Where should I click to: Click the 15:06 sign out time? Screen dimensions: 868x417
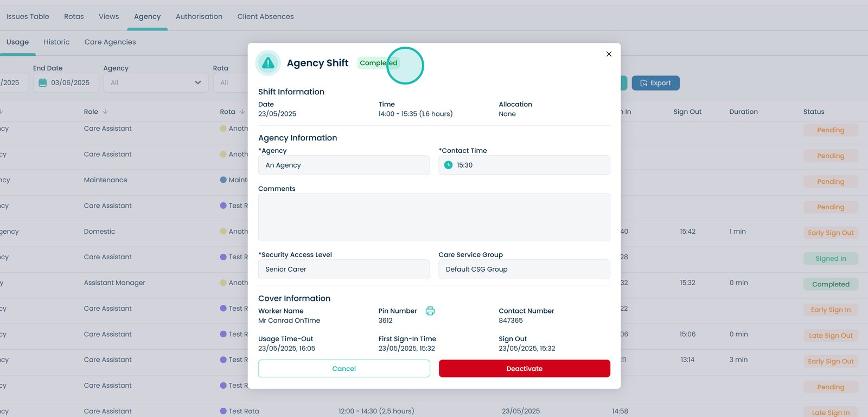pyautogui.click(x=687, y=335)
